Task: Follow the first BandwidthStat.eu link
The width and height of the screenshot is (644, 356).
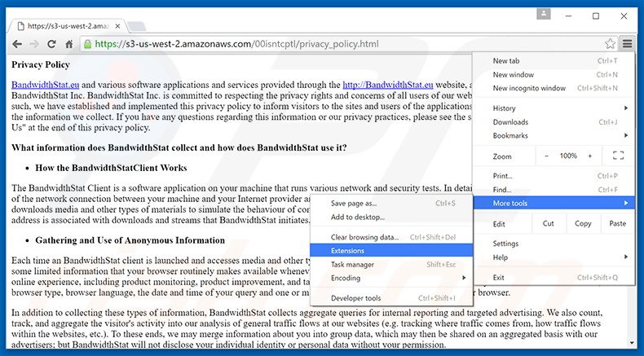Action: click(x=45, y=85)
